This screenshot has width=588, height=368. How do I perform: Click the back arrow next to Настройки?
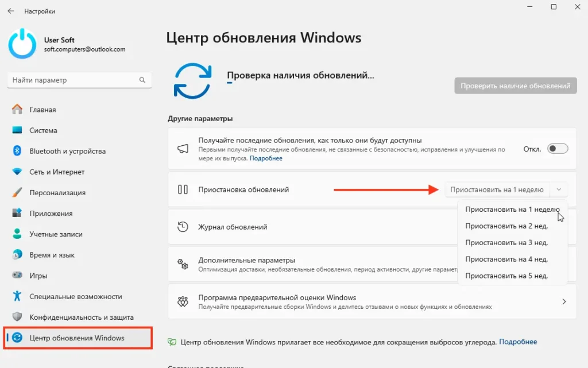pyautogui.click(x=10, y=11)
